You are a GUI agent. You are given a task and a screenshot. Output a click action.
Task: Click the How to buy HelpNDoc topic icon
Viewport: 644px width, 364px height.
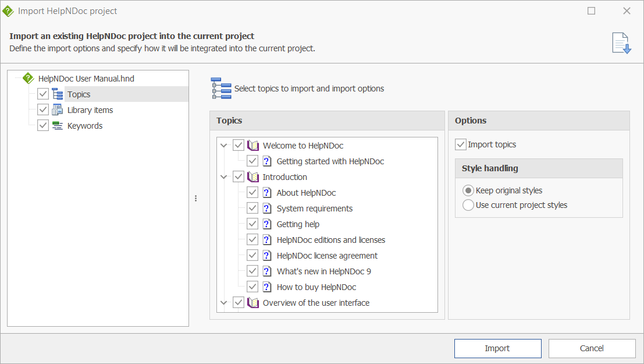267,287
